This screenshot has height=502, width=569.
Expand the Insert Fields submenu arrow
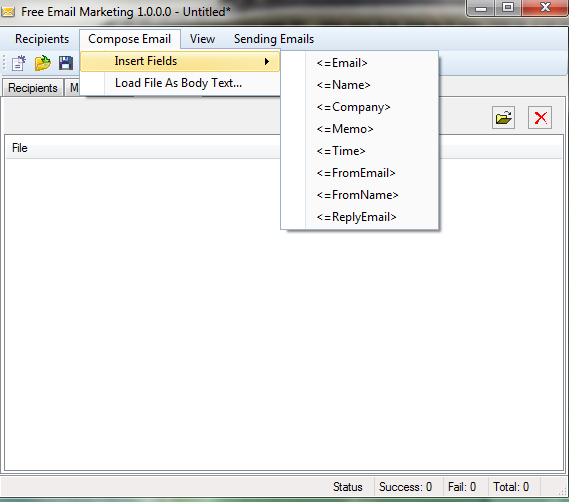point(267,61)
